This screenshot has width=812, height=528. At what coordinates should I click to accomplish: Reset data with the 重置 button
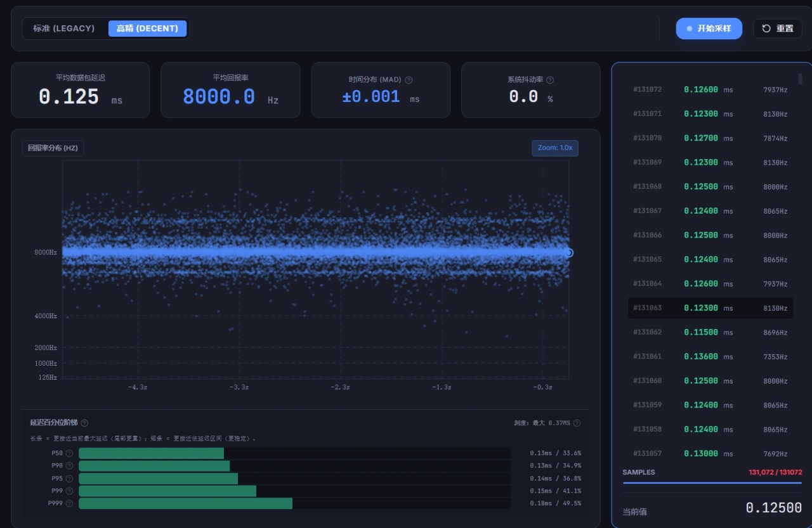pyautogui.click(x=778, y=29)
